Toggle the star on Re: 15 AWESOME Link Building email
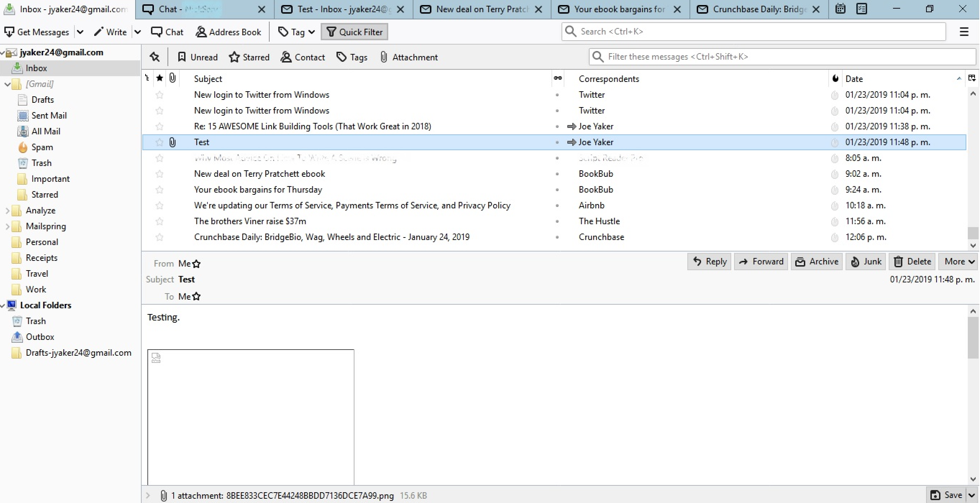980x503 pixels. coord(159,126)
